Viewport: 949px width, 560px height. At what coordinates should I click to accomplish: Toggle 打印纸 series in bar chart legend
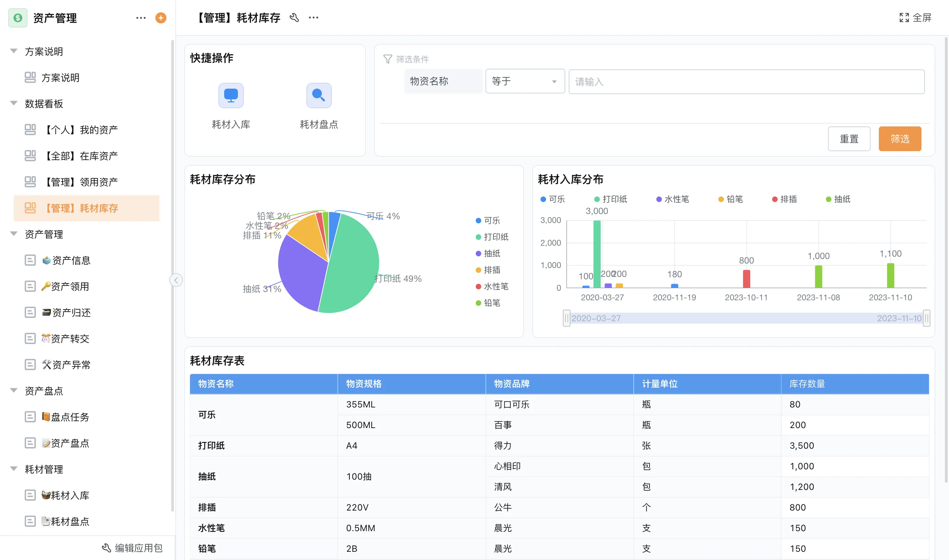coord(611,199)
